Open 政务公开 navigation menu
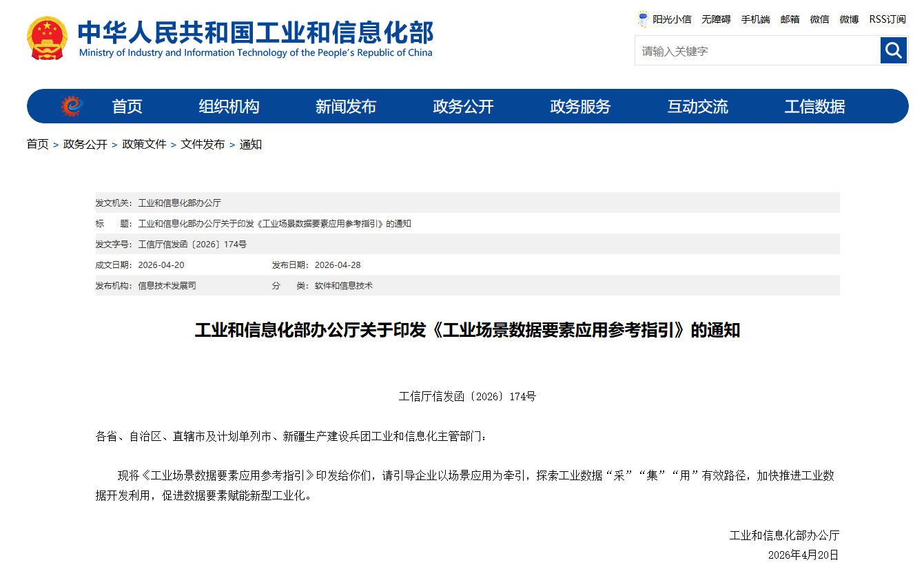Image resolution: width=924 pixels, height=578 pixels. [463, 107]
